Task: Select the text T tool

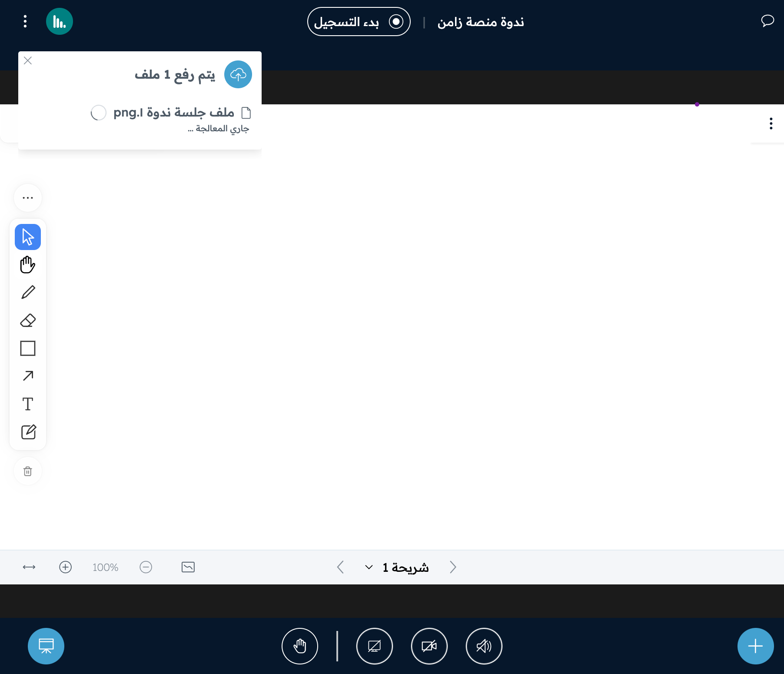Action: tap(28, 404)
